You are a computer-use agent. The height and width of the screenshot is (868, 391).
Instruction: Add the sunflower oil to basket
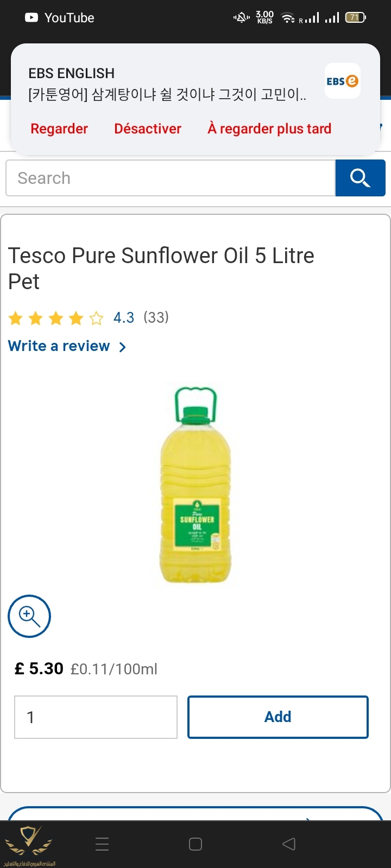278,717
